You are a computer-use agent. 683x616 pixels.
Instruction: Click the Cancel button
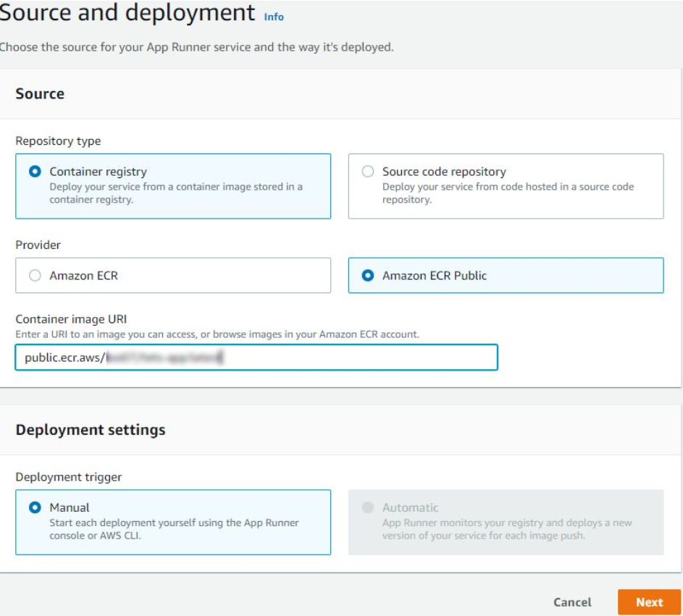572,602
